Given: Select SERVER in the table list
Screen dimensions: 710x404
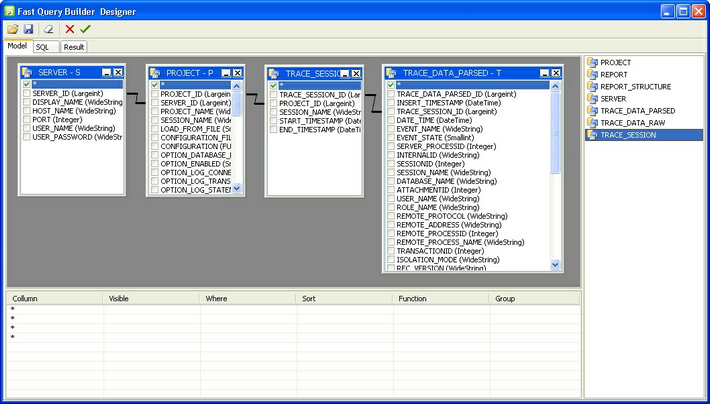Looking at the screenshot, I should (613, 99).
